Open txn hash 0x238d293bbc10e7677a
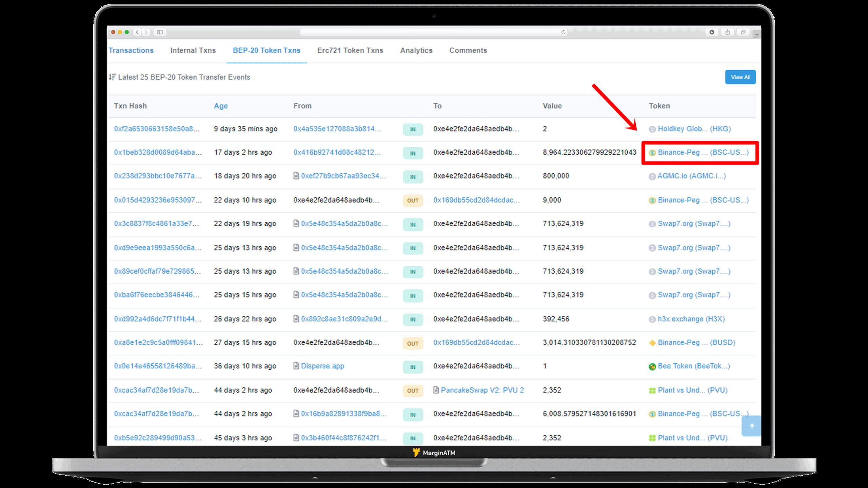The height and width of the screenshot is (488, 868). click(x=158, y=176)
